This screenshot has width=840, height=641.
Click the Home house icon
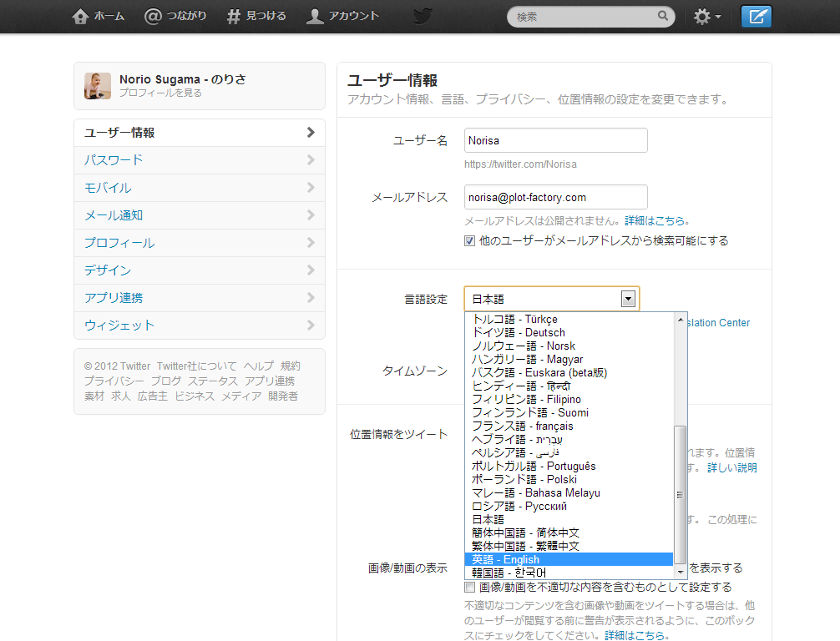click(x=80, y=17)
